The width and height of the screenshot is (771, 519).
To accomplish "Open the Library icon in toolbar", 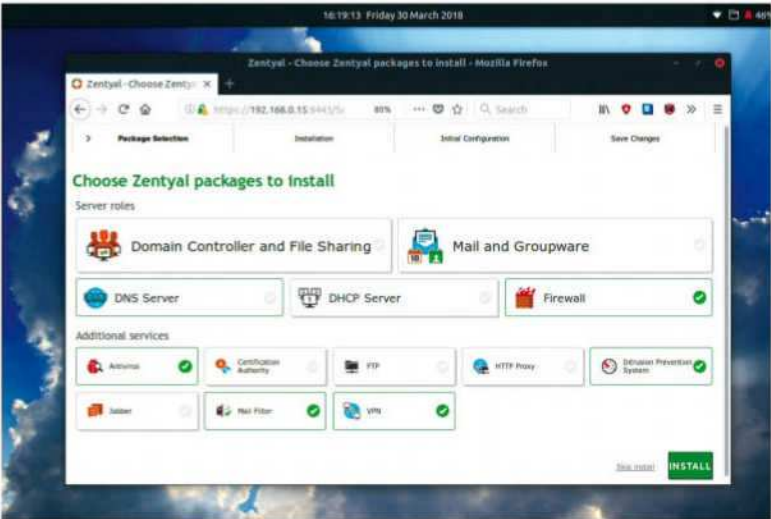I will [x=604, y=109].
